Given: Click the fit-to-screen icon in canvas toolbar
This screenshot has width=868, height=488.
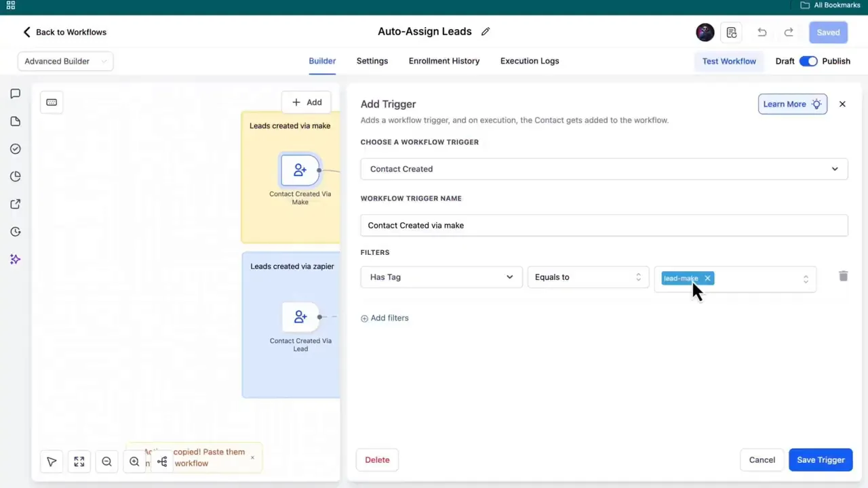Looking at the screenshot, I should pos(79,462).
